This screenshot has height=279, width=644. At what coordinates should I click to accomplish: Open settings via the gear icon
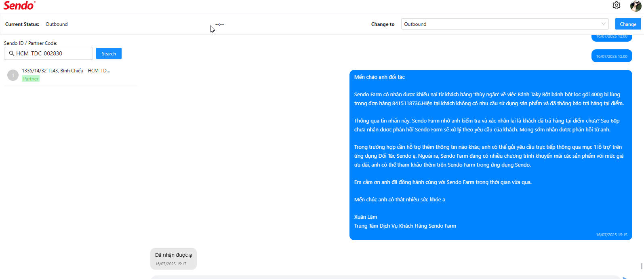616,5
